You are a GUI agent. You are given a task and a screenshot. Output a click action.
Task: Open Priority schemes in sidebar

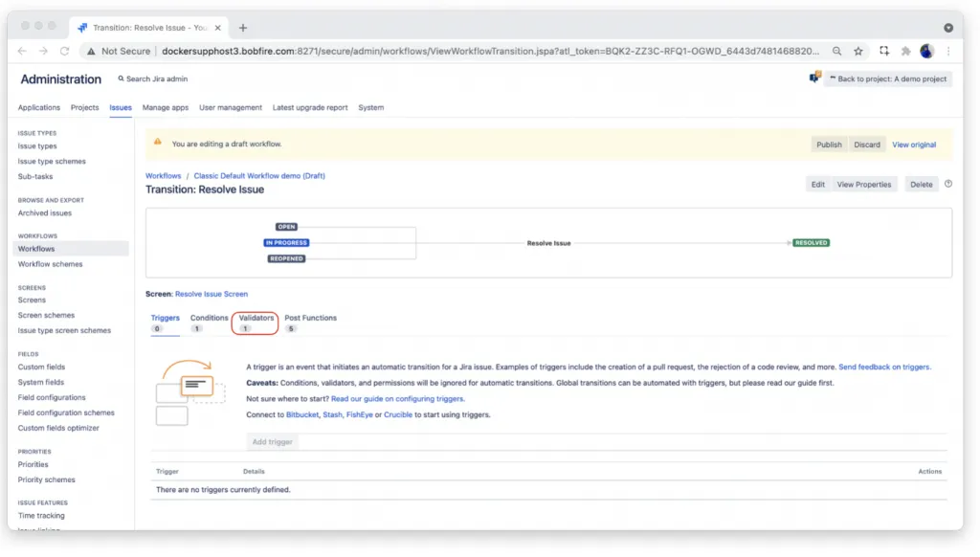click(46, 479)
